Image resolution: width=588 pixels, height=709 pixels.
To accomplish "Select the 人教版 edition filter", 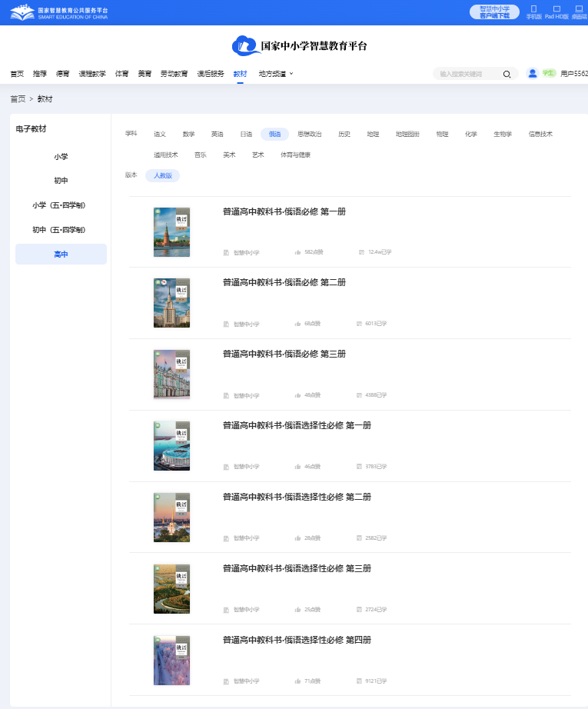I will point(162,176).
